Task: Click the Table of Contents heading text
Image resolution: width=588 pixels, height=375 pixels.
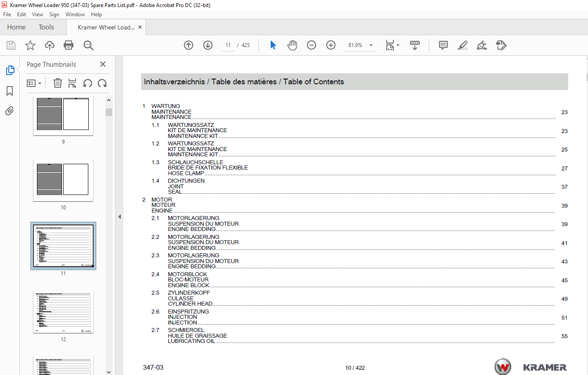Action: click(x=314, y=82)
